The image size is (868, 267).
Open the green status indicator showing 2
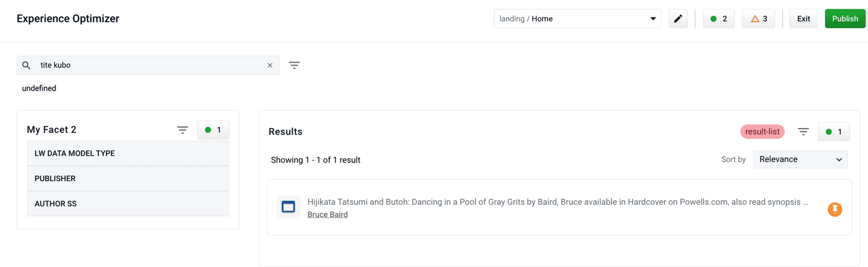[x=718, y=19]
